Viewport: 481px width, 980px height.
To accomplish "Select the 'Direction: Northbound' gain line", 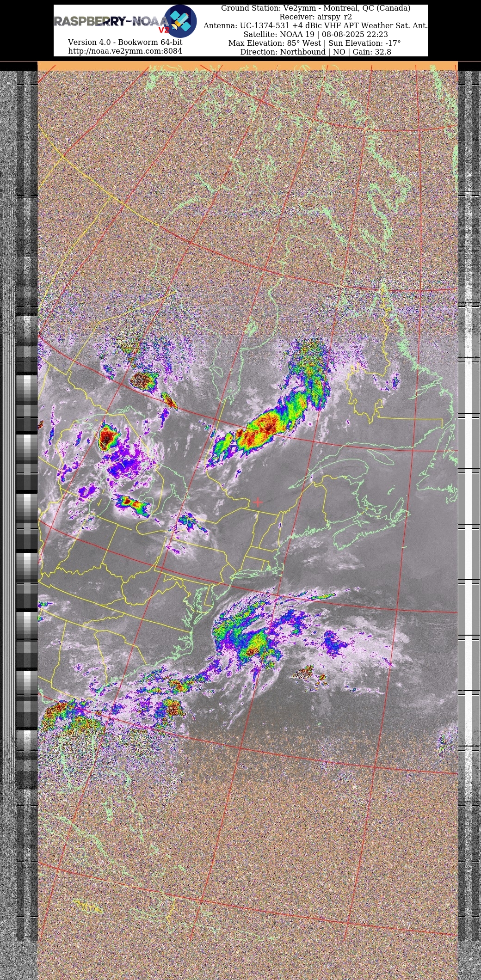I will tap(315, 52).
